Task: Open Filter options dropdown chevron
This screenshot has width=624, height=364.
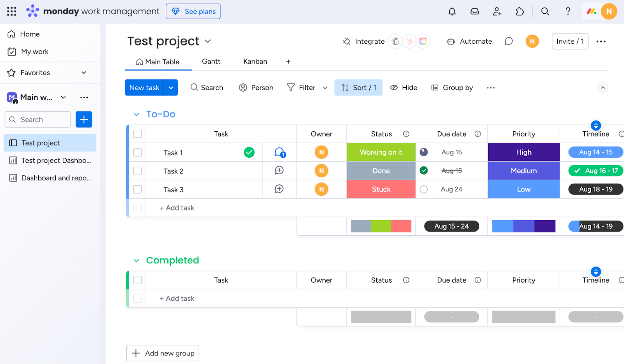Action: click(325, 88)
